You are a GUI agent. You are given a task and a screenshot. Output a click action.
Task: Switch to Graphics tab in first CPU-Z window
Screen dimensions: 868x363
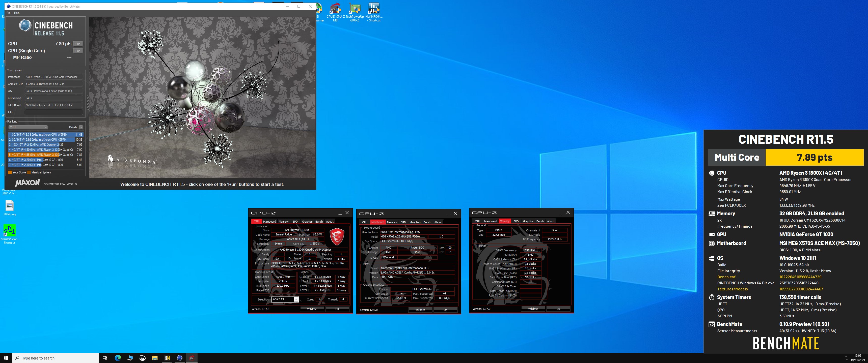pyautogui.click(x=307, y=222)
